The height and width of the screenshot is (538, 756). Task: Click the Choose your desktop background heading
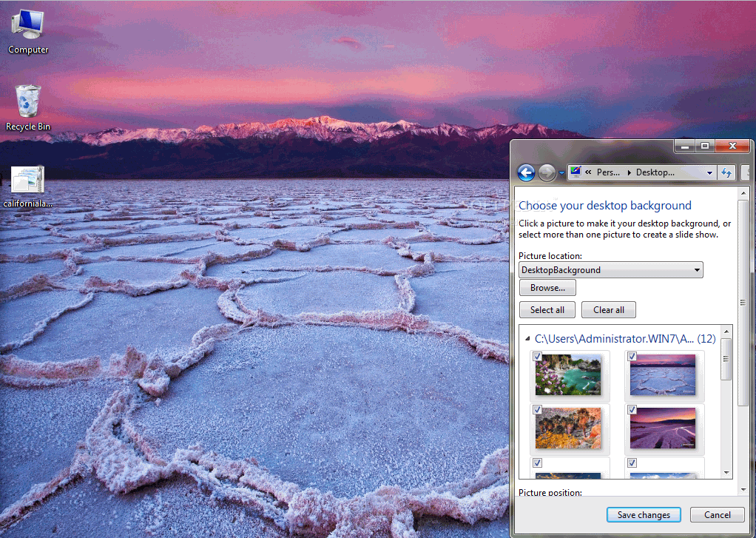(x=605, y=206)
